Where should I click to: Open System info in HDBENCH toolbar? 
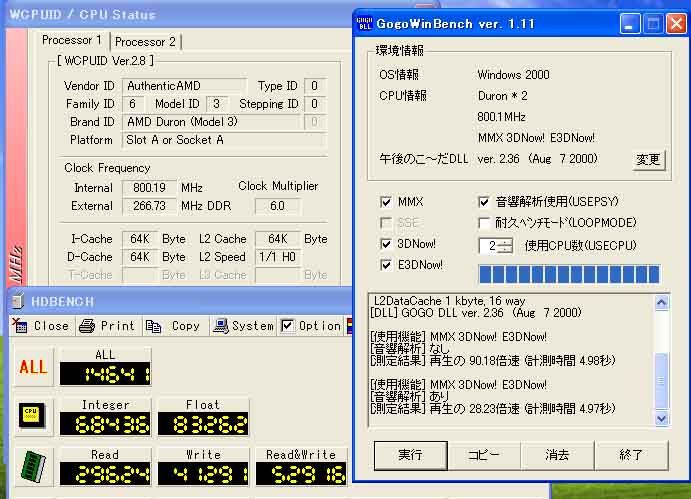click(x=243, y=326)
